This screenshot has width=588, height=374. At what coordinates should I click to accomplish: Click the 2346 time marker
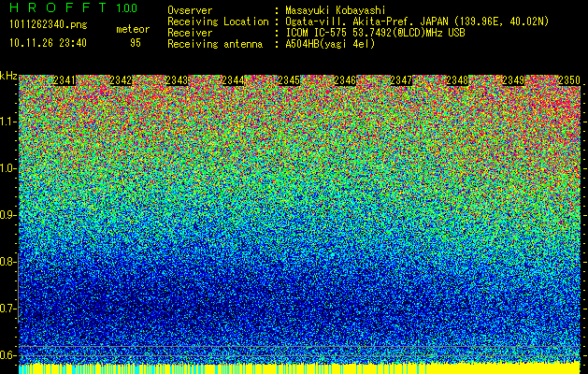click(345, 80)
